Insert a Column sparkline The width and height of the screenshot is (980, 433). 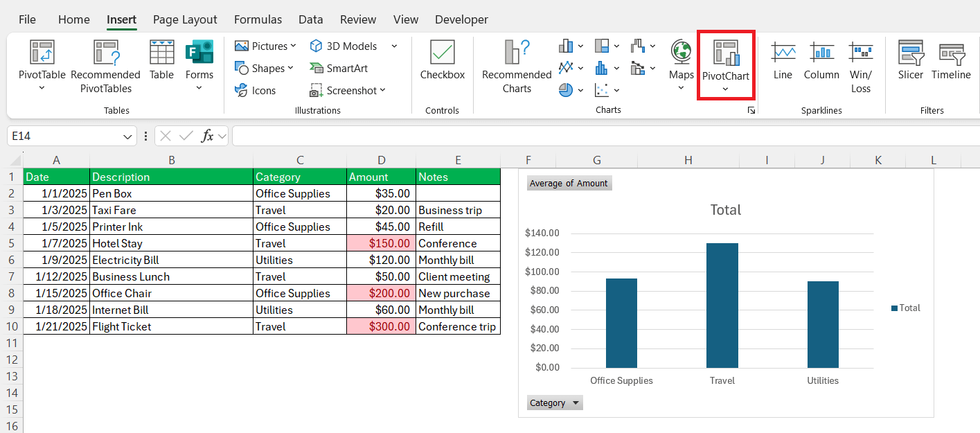pos(821,60)
